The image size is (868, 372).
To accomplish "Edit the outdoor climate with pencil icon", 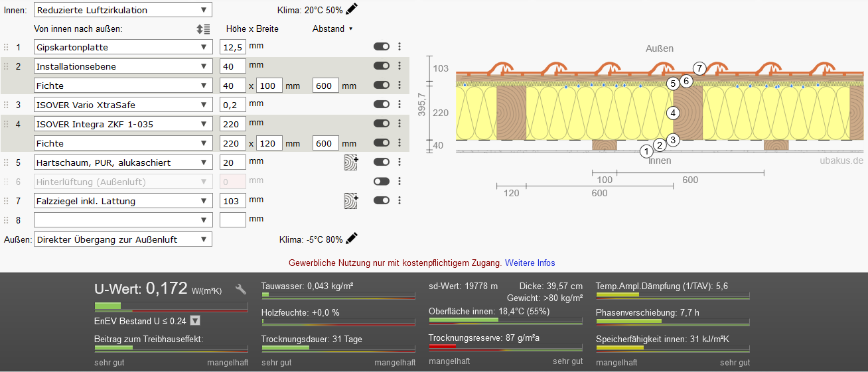I will [x=352, y=238].
